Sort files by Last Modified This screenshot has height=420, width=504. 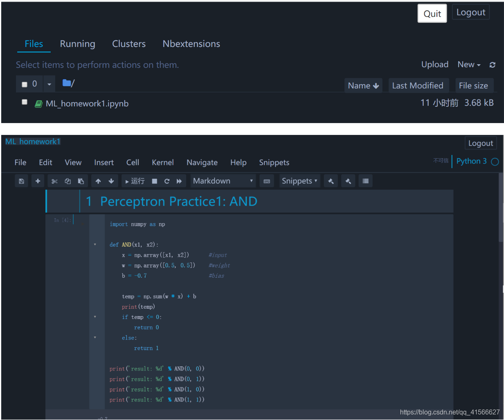pos(418,85)
